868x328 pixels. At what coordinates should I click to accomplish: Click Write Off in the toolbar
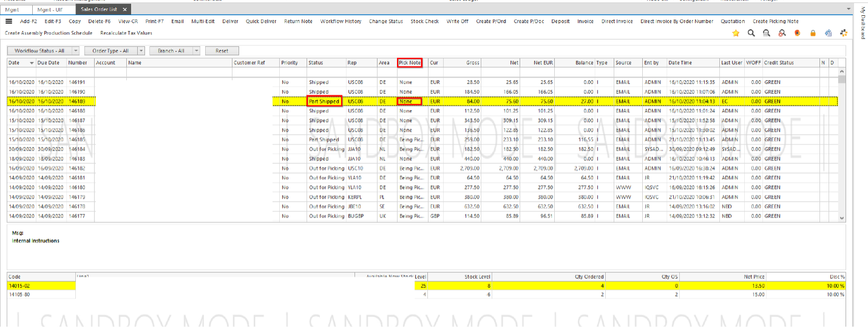coord(458,21)
